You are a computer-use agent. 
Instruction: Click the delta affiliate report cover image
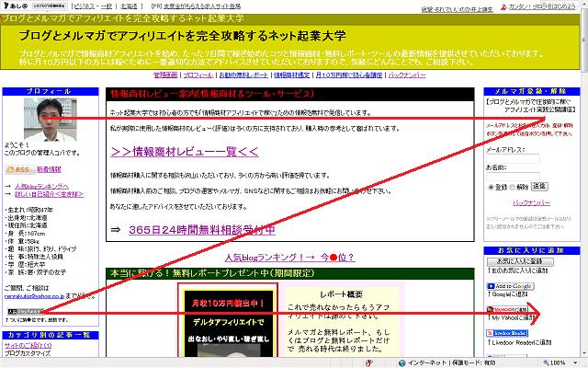(x=228, y=323)
